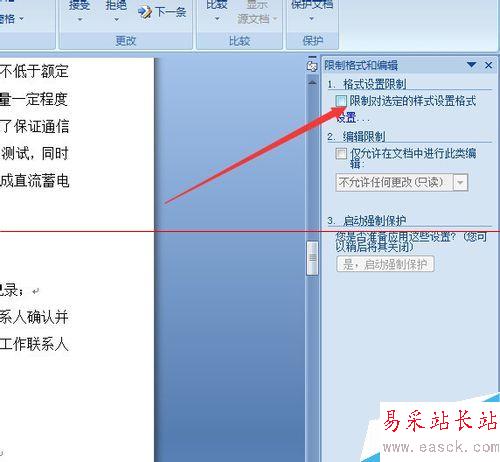Image resolution: width=500 pixels, height=462 pixels.
Task: Enable 仅允许在文档中进行此类编辑 checkbox
Action: pos(341,154)
